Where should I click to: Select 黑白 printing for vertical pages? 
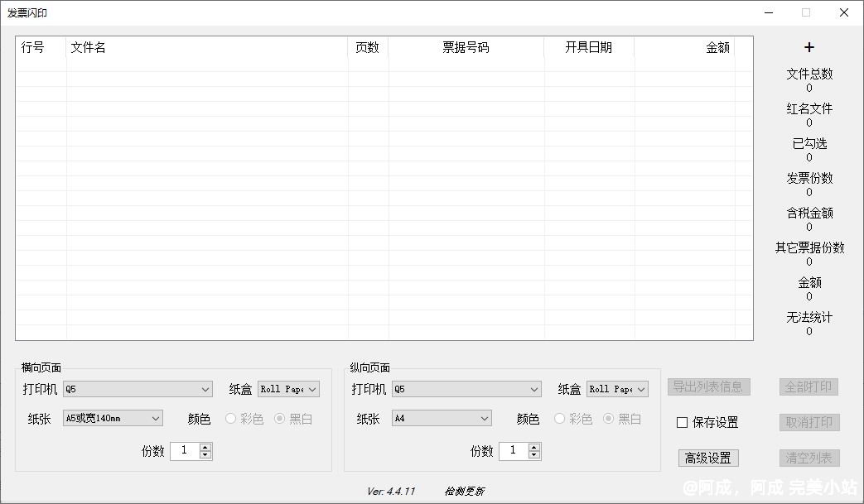point(609,419)
